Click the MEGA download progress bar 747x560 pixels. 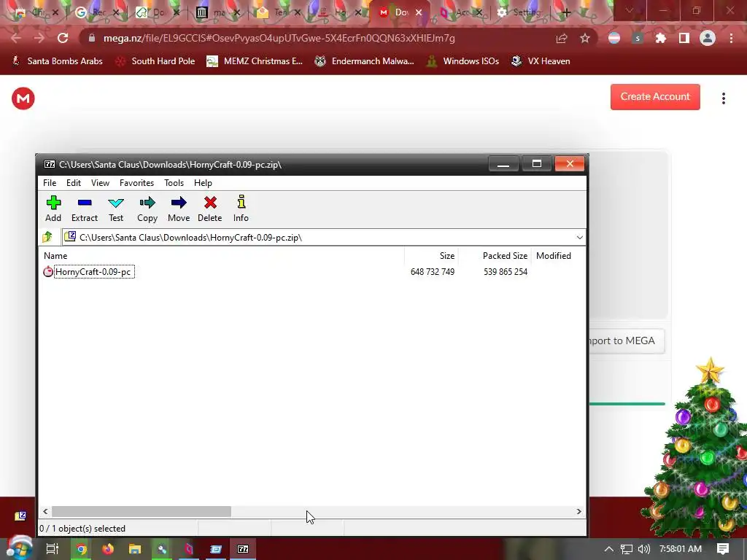tap(627, 404)
